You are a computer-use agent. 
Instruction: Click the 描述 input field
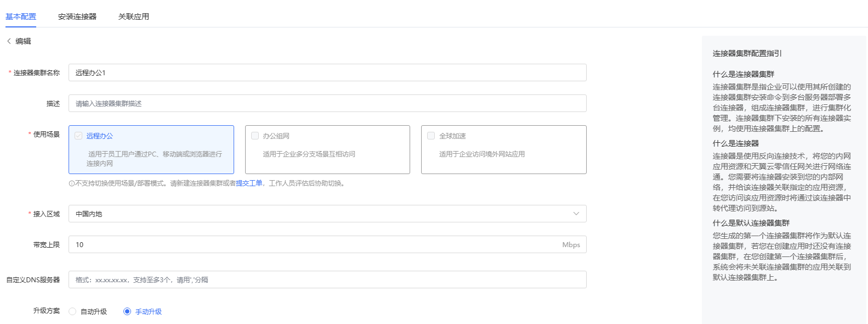(x=327, y=103)
